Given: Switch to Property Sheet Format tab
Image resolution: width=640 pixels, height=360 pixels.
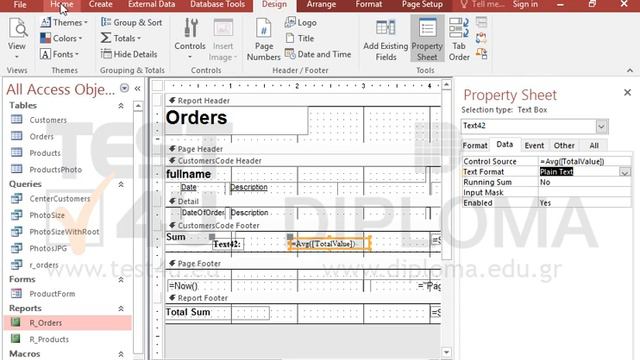Looking at the screenshot, I should pyautogui.click(x=475, y=146).
